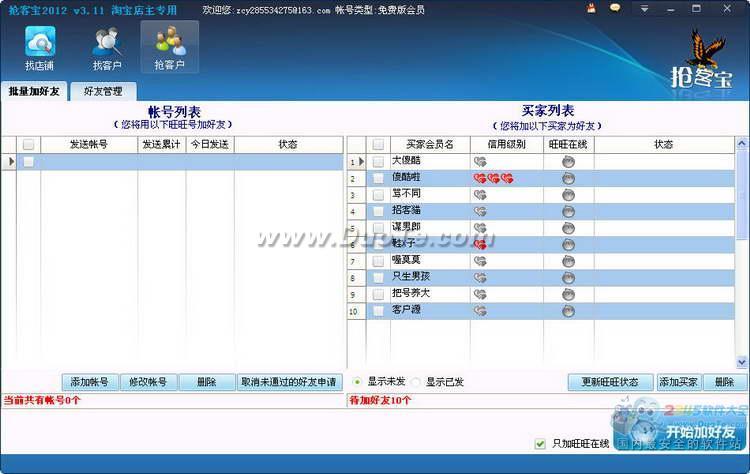Sort by 信用级别 column header
Screen dimensions: 750x474
(x=507, y=144)
